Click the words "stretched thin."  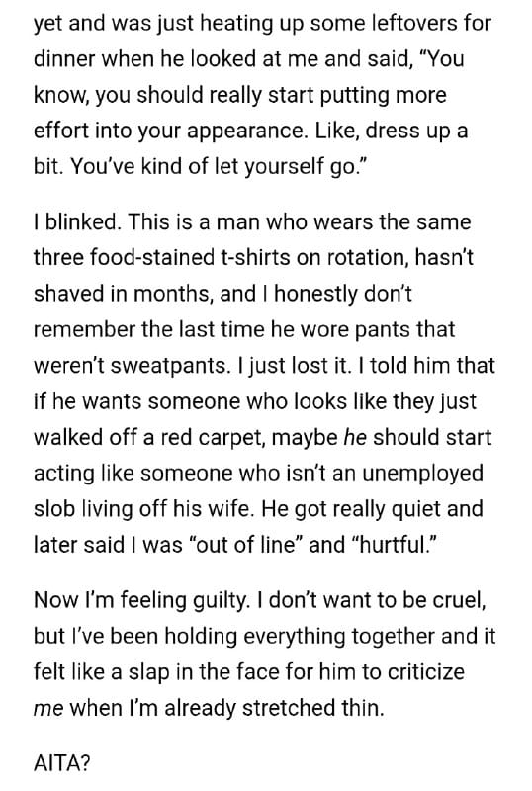click(x=312, y=708)
